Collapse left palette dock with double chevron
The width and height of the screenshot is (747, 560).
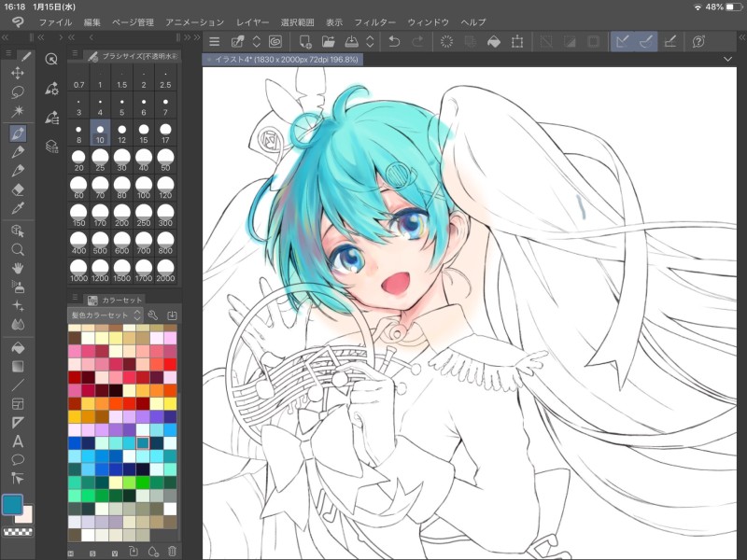pos(6,37)
